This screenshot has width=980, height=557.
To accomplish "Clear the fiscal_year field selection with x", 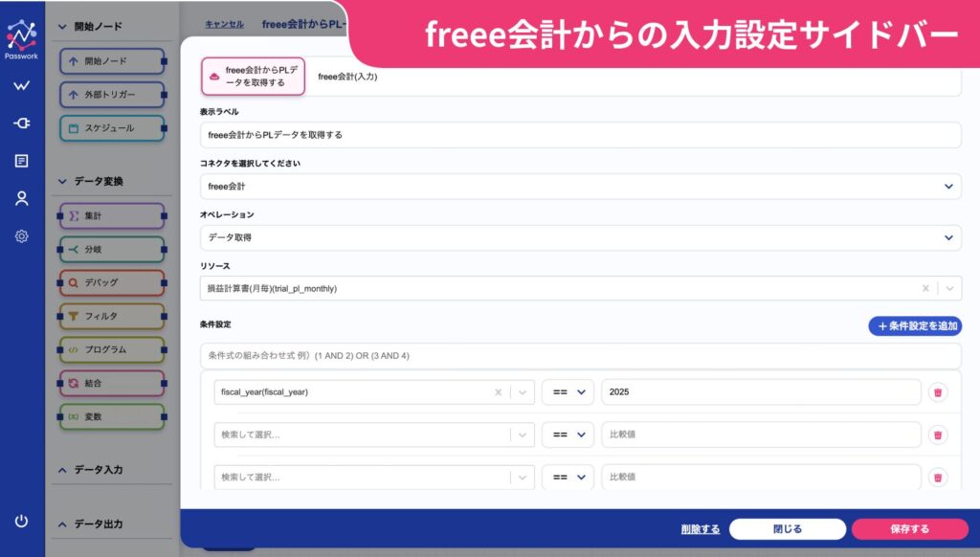I will 498,392.
